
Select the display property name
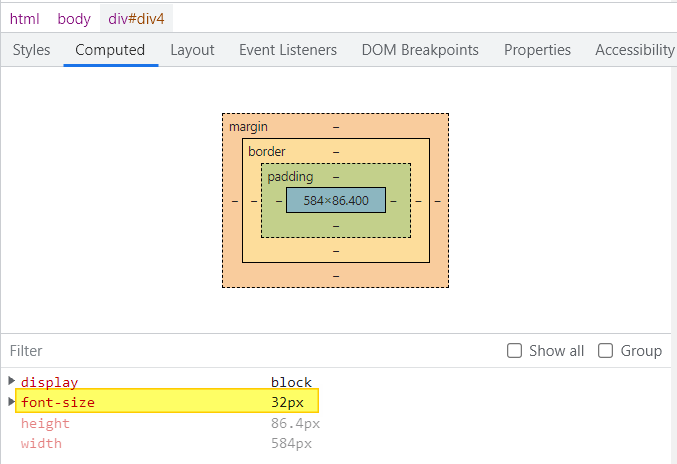click(50, 382)
